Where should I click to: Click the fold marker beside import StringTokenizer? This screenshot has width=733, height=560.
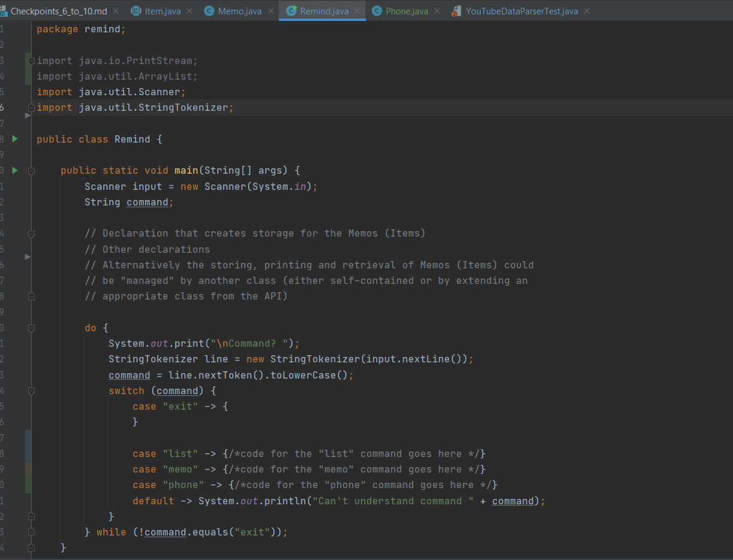[30, 107]
